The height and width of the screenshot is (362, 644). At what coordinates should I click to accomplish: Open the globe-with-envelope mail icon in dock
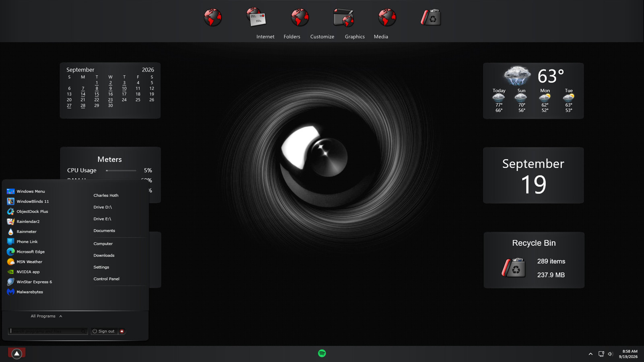(256, 17)
